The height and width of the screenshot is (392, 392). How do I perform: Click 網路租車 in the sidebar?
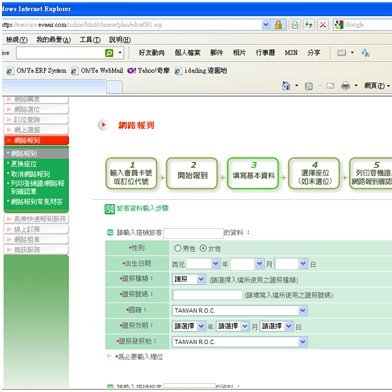(x=36, y=240)
